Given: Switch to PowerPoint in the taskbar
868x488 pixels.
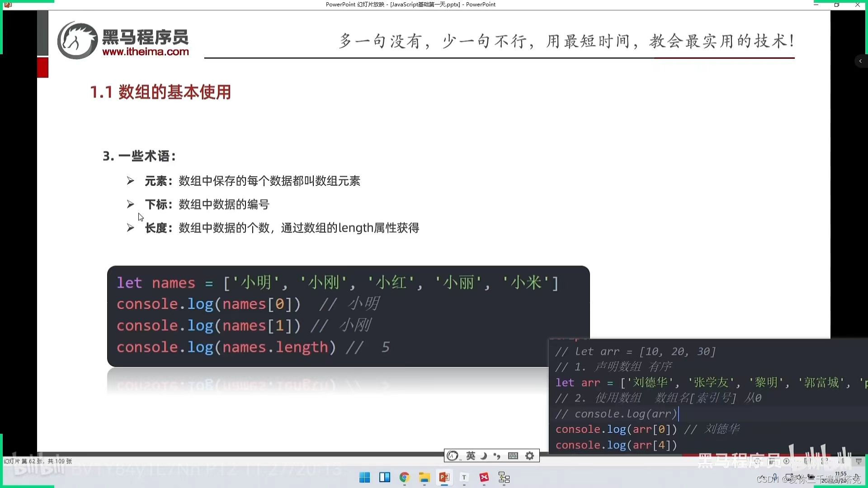Looking at the screenshot, I should [444, 478].
